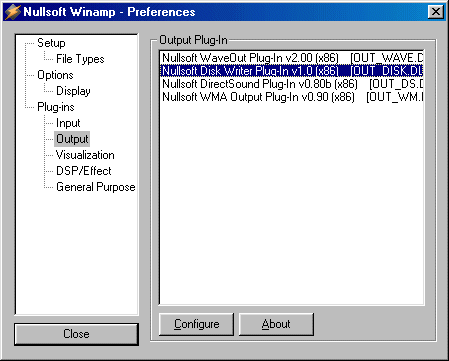Open the DSP/Effect plug-ins page
Screen dimensions: 449x361
(x=84, y=171)
